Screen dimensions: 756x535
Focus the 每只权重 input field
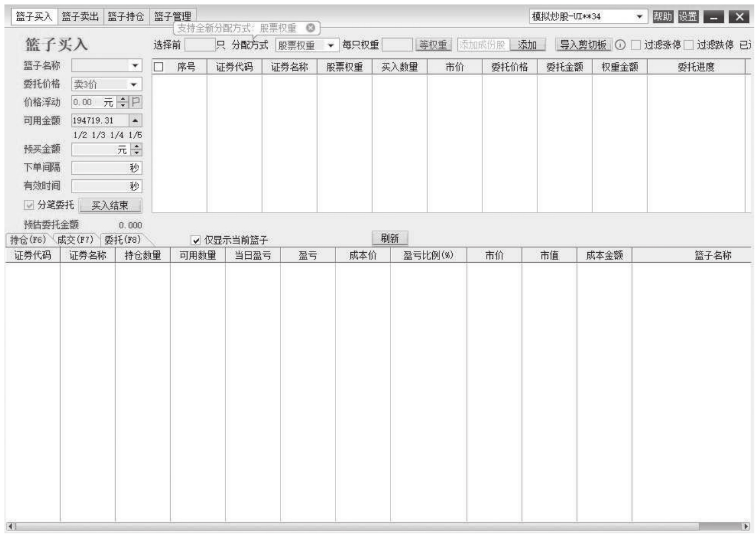397,45
